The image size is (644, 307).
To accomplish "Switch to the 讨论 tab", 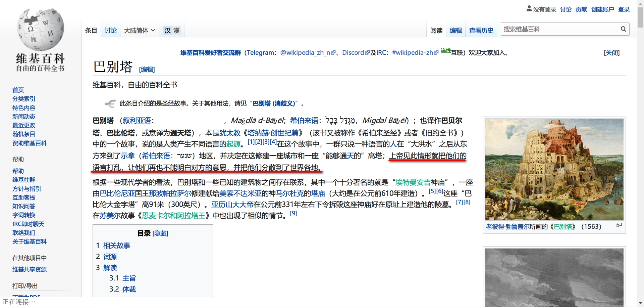I will (x=110, y=31).
